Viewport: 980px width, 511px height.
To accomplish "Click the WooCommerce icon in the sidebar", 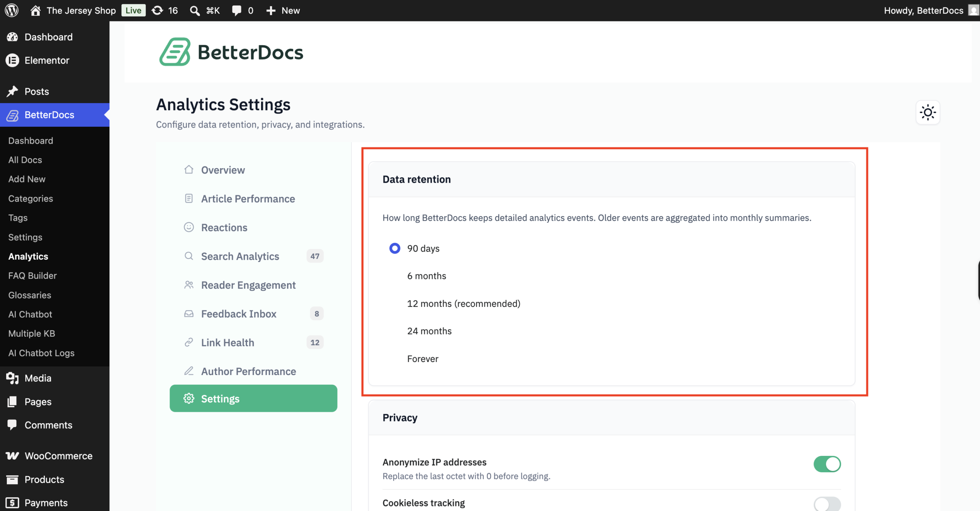I will coord(12,455).
